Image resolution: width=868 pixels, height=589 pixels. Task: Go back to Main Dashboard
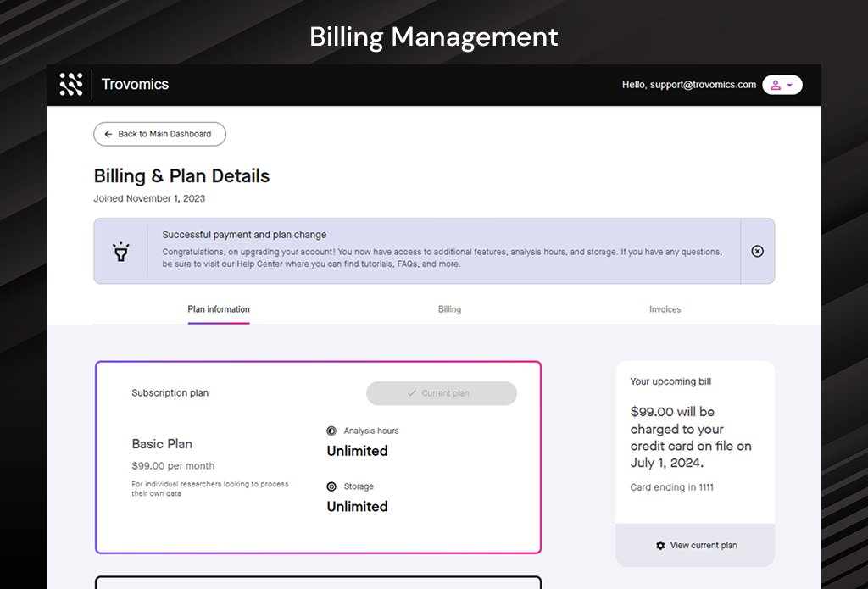coord(159,134)
